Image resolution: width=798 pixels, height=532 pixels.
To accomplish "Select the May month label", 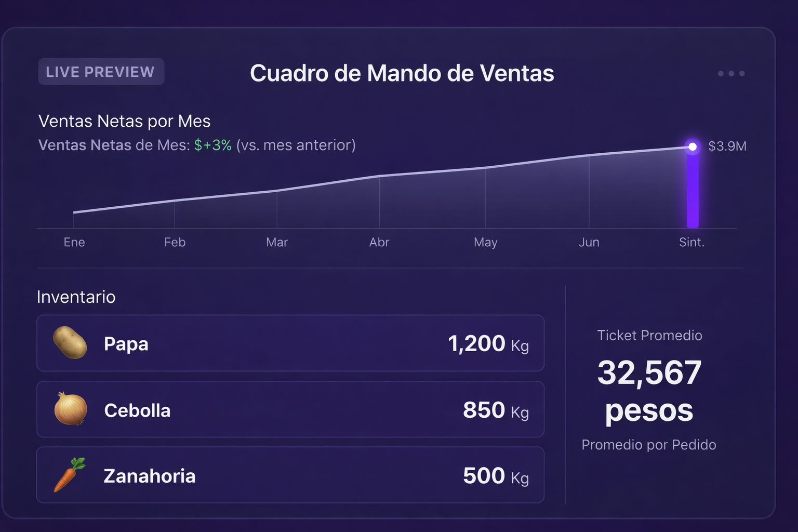I will pos(486,243).
